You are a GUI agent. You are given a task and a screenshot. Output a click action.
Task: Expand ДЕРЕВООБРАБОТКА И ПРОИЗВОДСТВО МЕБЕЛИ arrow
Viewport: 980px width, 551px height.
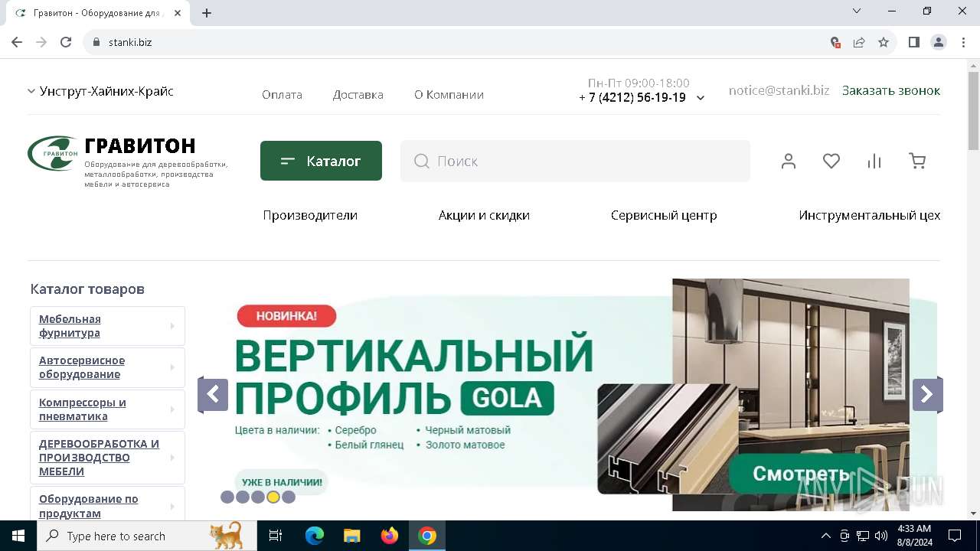[x=172, y=458]
